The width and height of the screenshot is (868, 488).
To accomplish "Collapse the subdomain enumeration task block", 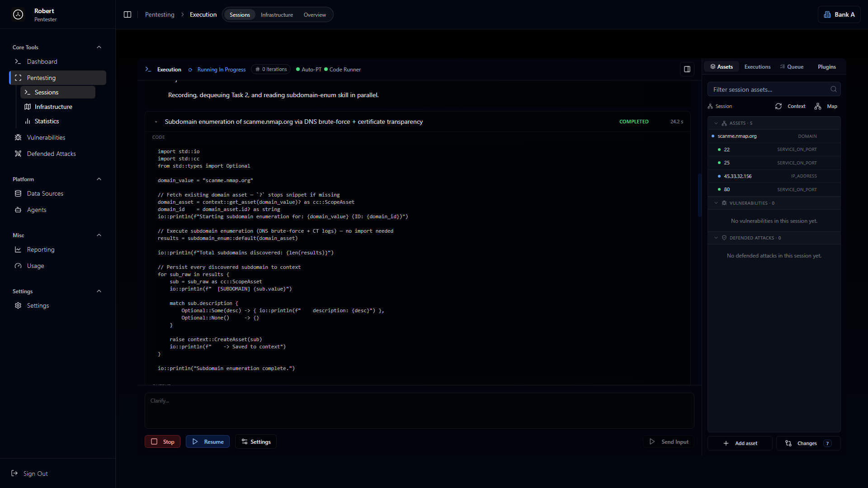I will point(156,122).
